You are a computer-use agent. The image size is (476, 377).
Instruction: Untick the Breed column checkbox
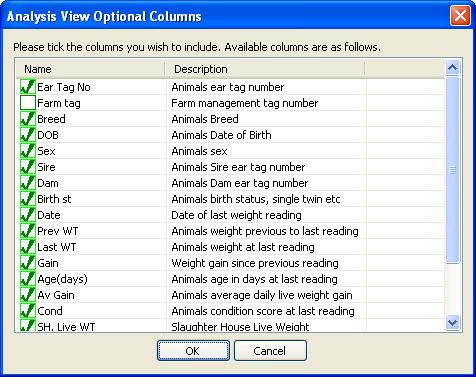coord(28,119)
